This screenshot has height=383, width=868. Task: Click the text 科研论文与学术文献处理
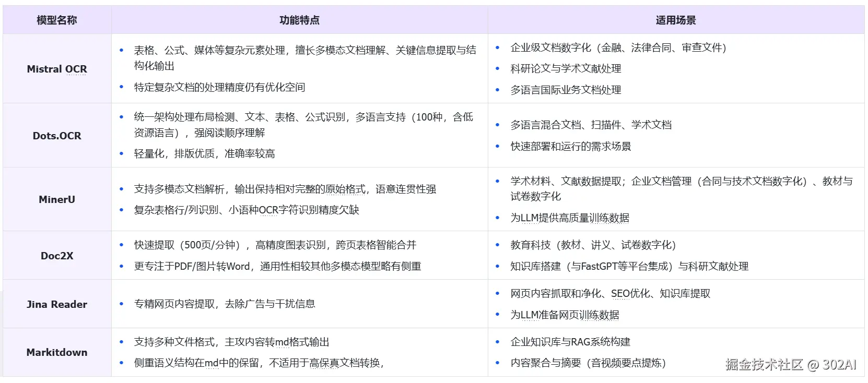pyautogui.click(x=566, y=68)
